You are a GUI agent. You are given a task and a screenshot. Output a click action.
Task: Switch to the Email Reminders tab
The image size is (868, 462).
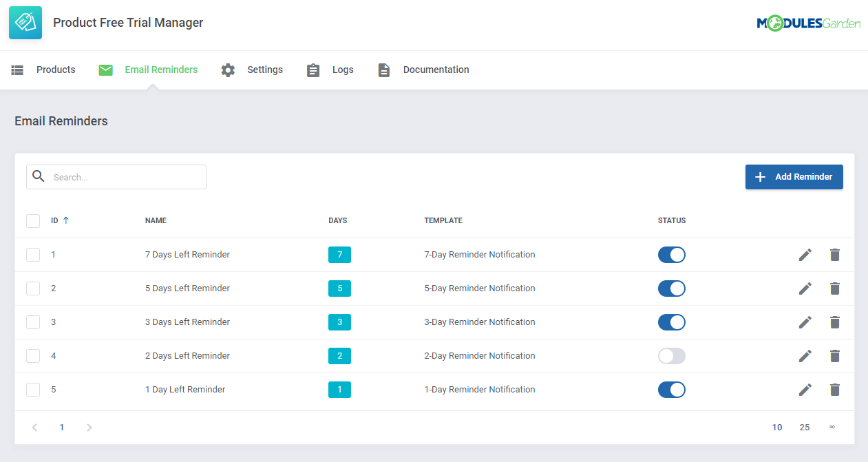[x=160, y=70]
